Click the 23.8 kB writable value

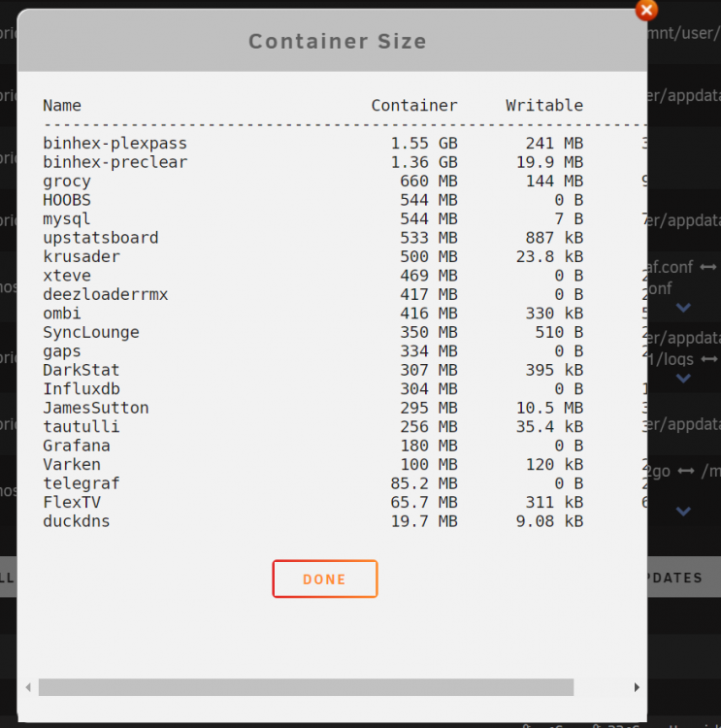549,257
